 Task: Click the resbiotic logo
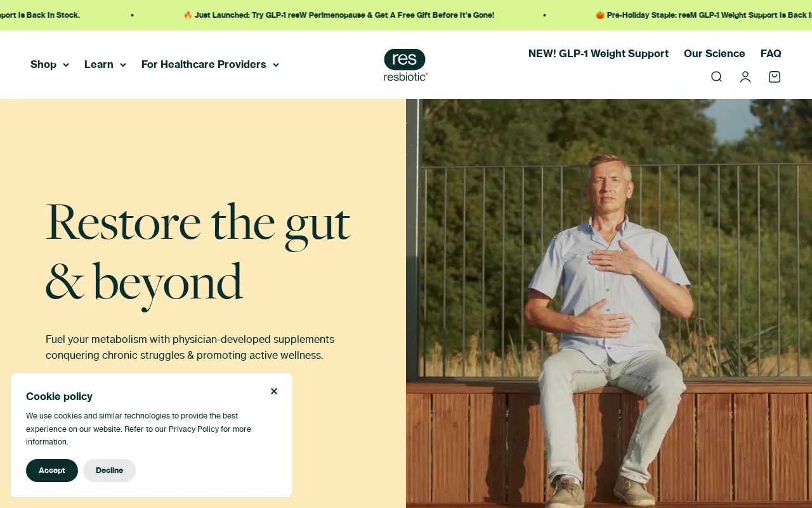(x=406, y=65)
